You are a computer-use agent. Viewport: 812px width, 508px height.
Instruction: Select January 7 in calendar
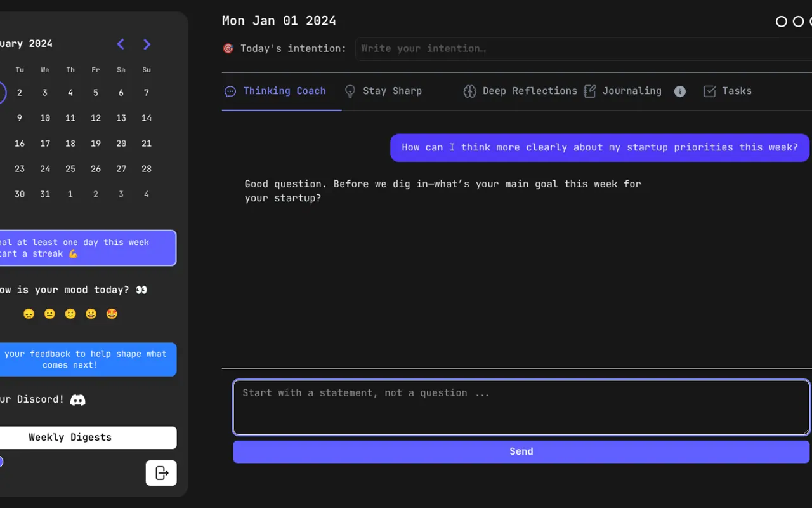tap(147, 93)
